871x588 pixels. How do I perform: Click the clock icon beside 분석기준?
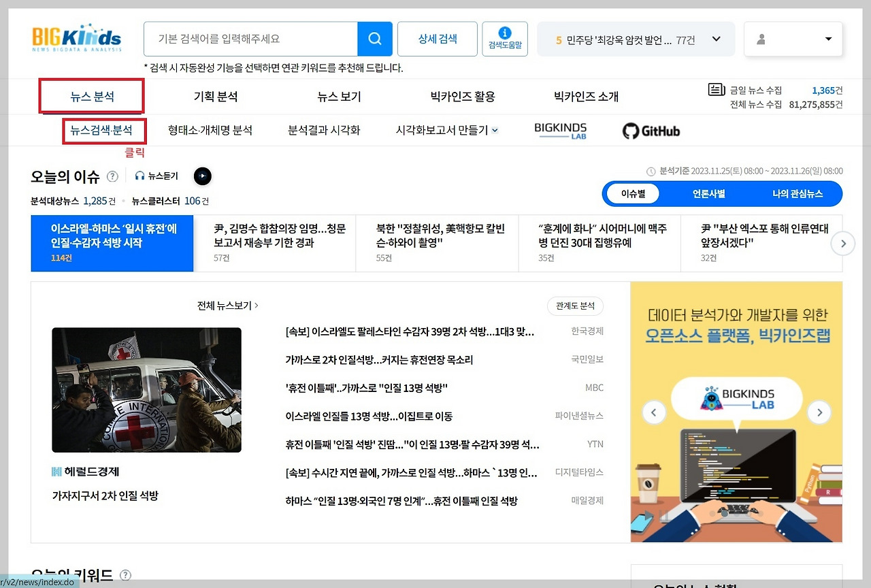pos(651,171)
